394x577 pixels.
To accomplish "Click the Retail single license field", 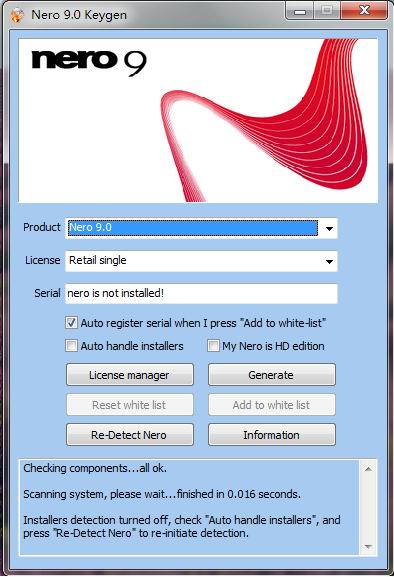I will [x=201, y=261].
